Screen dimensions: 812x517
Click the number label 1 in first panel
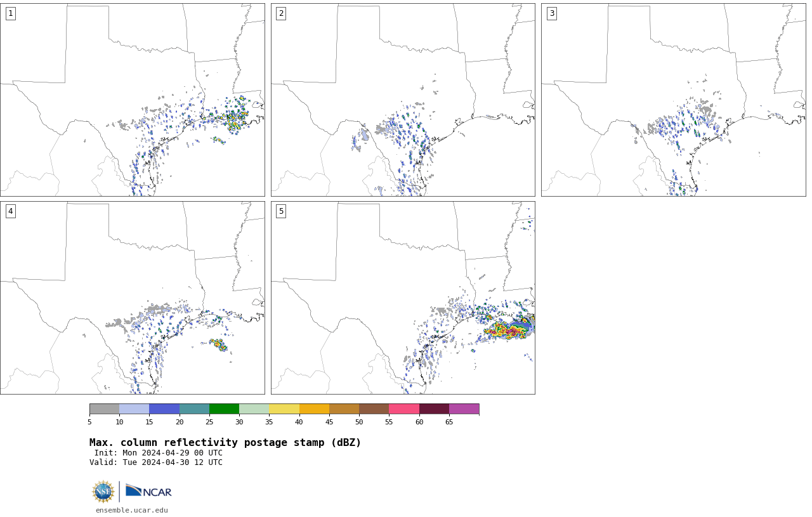[x=10, y=13]
